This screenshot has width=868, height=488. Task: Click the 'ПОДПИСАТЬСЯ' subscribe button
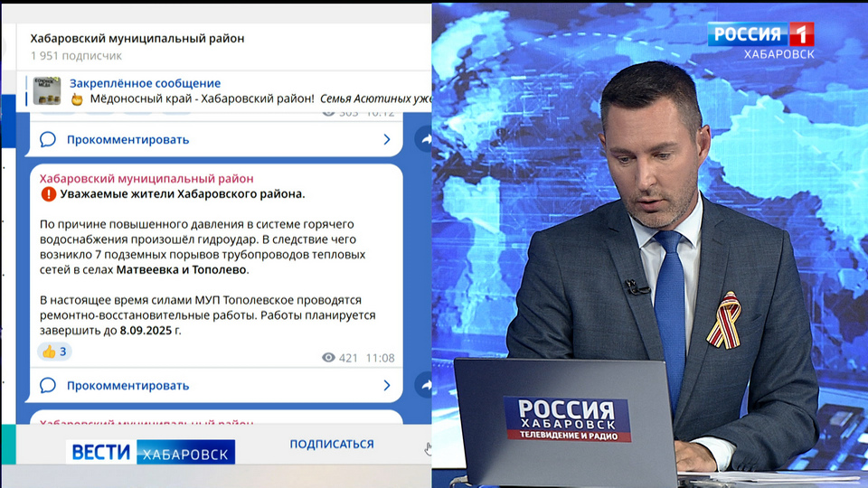pyautogui.click(x=332, y=445)
